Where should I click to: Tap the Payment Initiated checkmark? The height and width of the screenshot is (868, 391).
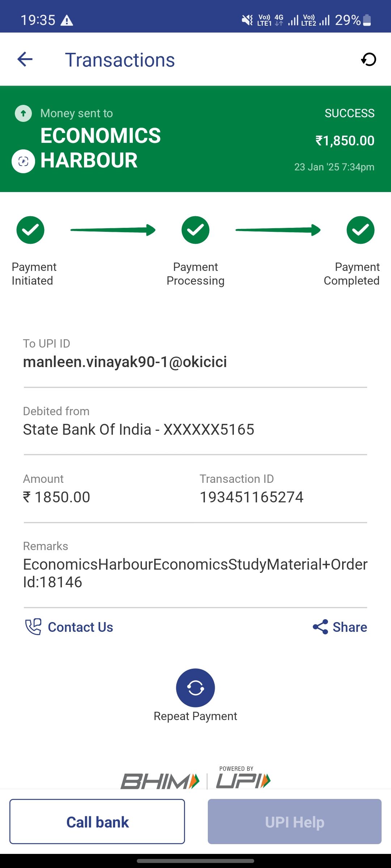[x=30, y=230]
